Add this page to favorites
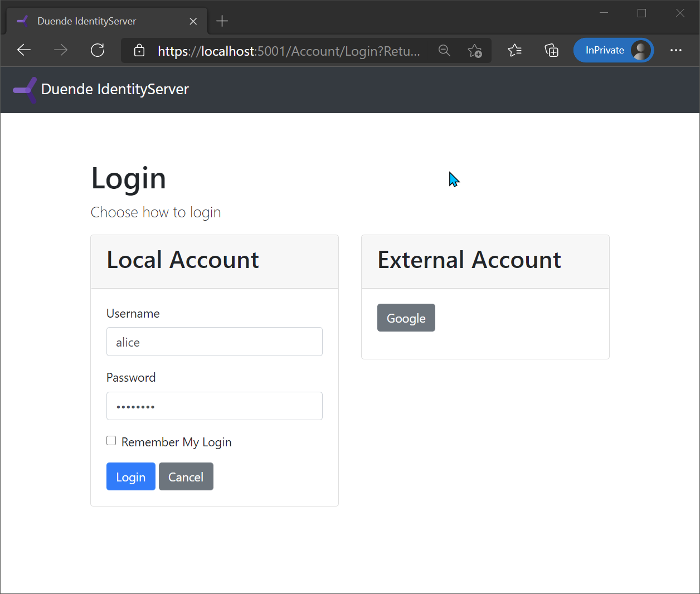700x594 pixels. pos(475,51)
